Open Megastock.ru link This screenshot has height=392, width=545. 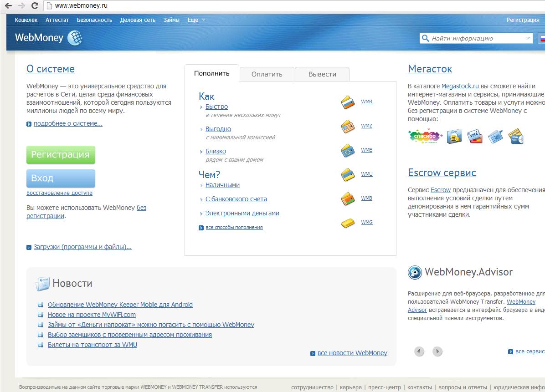click(x=460, y=86)
